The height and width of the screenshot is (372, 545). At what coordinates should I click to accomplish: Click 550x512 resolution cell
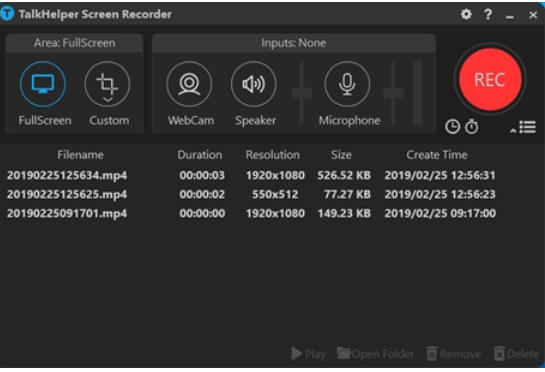coord(275,194)
